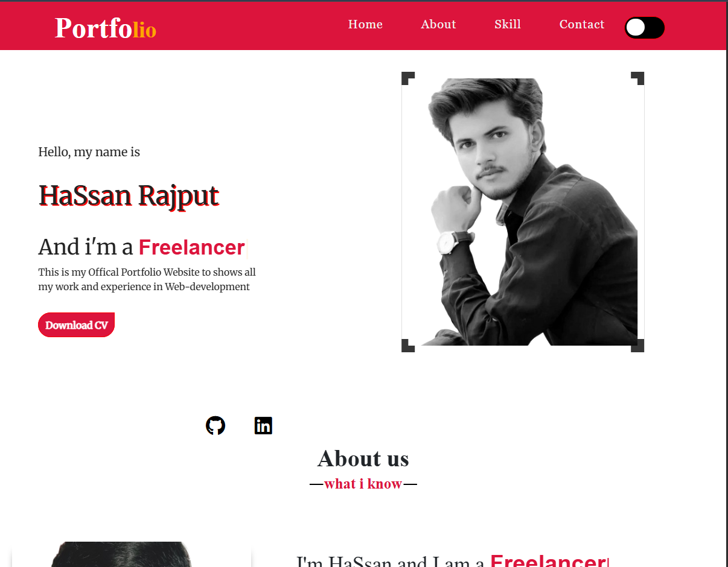Click the top-right corner bracket of photo frame
Viewport: 728px width, 567px height.
point(637,78)
